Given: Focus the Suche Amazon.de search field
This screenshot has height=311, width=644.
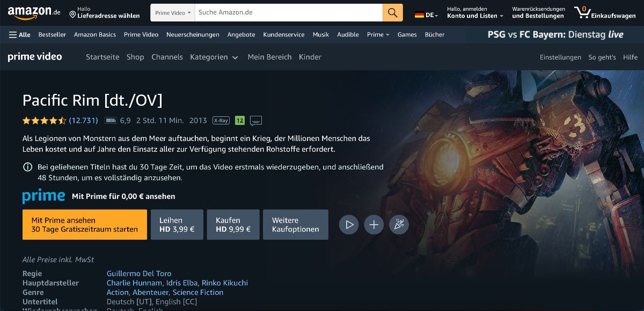Looking at the screenshot, I should tap(289, 12).
